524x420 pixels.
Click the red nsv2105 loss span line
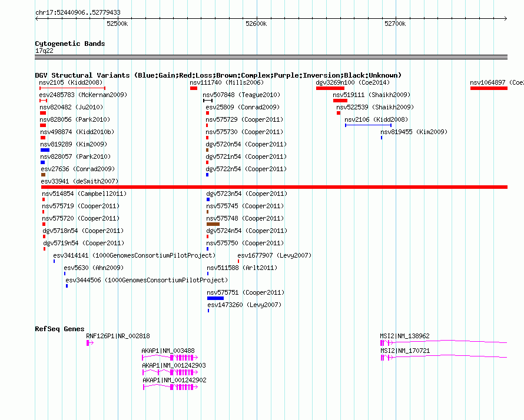[72, 88]
